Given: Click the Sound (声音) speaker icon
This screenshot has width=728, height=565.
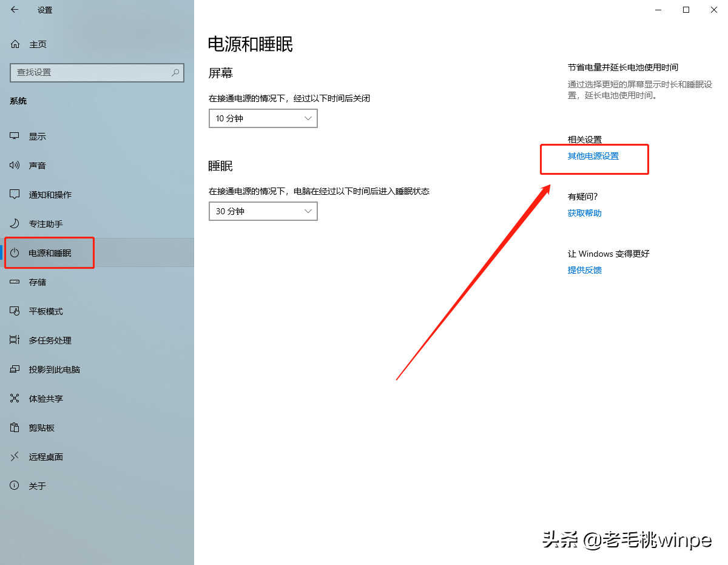Looking at the screenshot, I should (15, 166).
